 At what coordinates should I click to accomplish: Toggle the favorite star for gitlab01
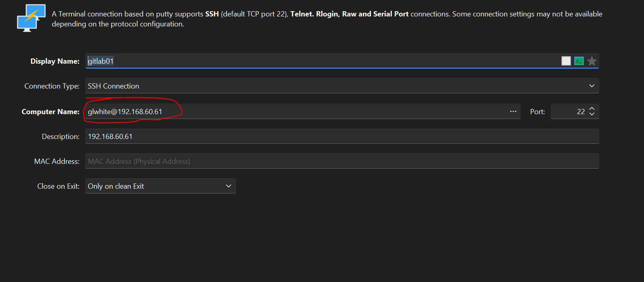pyautogui.click(x=592, y=61)
